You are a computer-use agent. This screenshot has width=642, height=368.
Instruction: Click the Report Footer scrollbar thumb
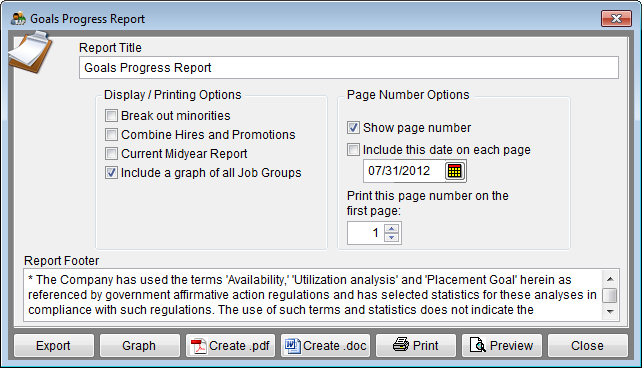click(610, 295)
